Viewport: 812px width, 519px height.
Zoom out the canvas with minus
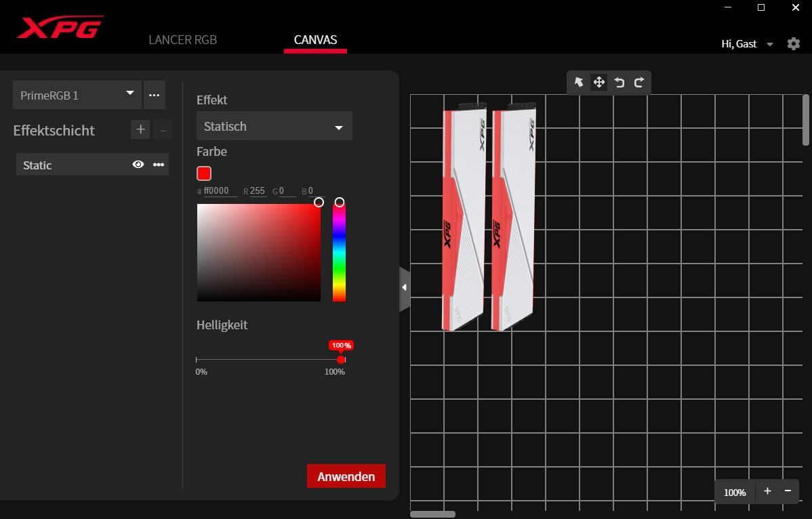788,491
